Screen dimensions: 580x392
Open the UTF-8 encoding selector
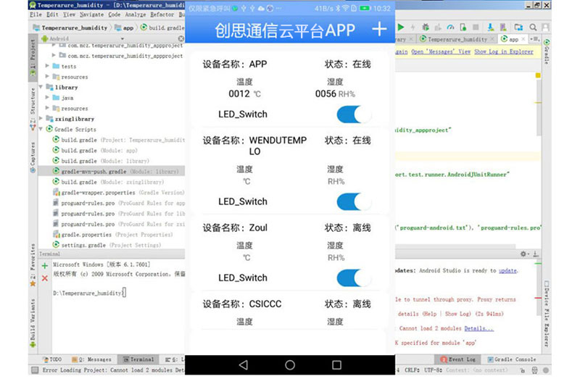[x=433, y=370]
